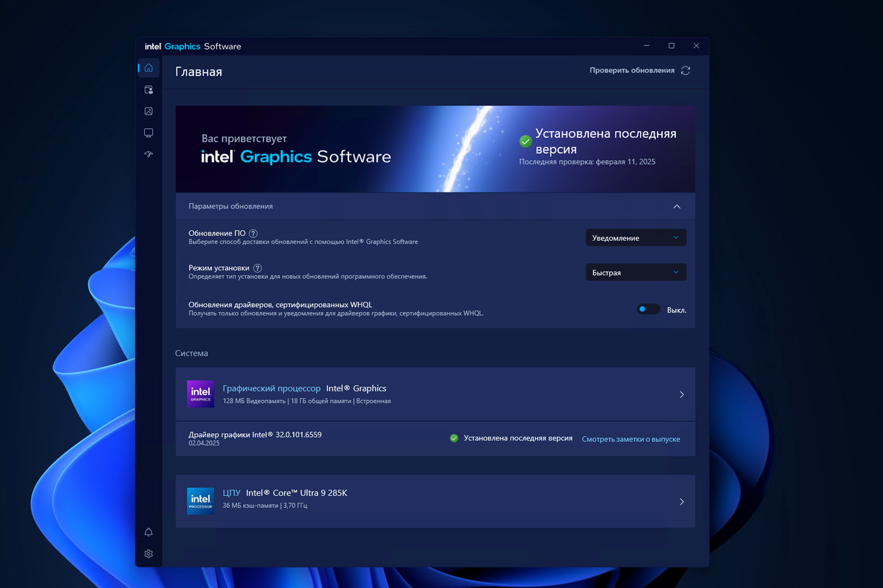Minimize the Intel Graphics Software window

pyautogui.click(x=646, y=46)
